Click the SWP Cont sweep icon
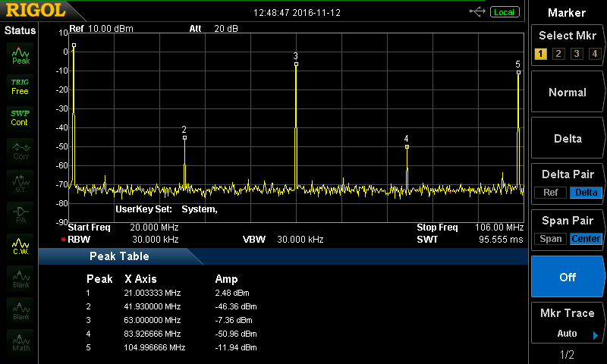This screenshot has height=364, width=607. pyautogui.click(x=20, y=118)
